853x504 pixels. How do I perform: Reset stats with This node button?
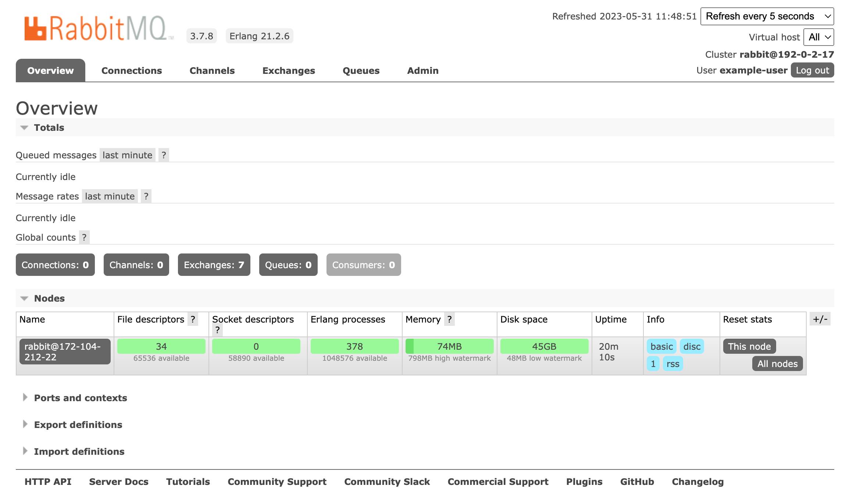click(749, 346)
